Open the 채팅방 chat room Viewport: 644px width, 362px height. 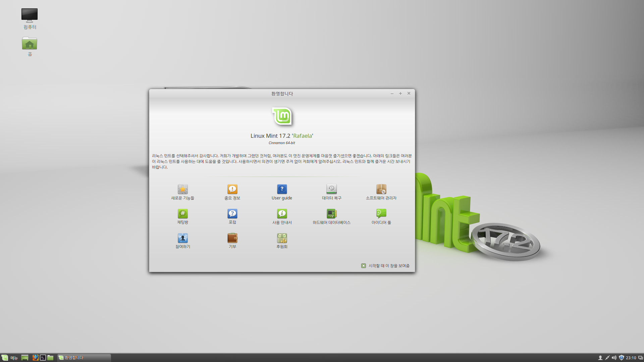[182, 217]
